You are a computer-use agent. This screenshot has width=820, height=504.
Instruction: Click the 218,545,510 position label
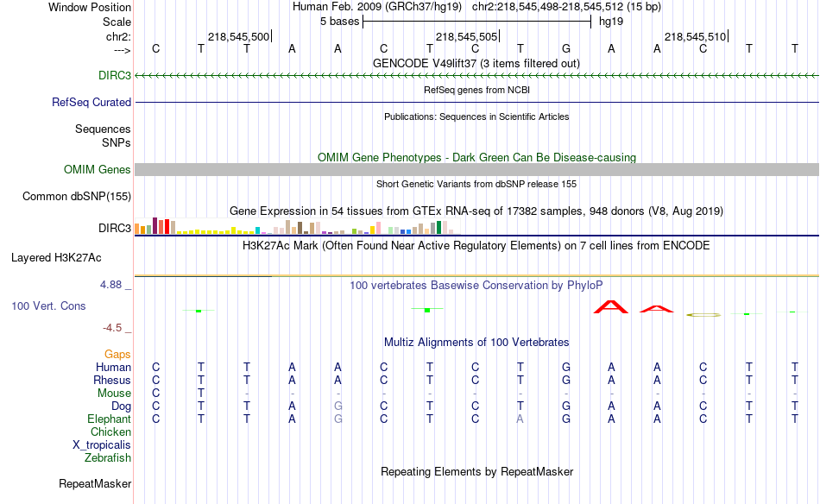pos(695,36)
